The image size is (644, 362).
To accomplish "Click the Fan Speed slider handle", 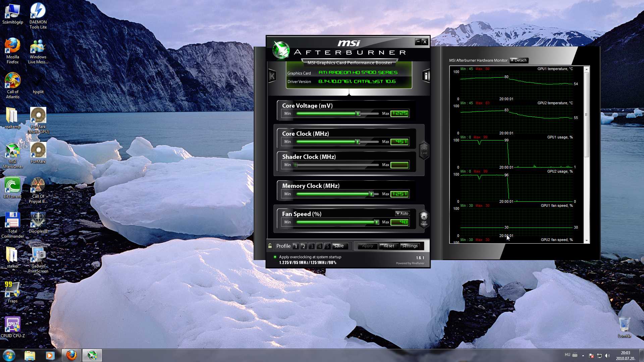I will (377, 222).
